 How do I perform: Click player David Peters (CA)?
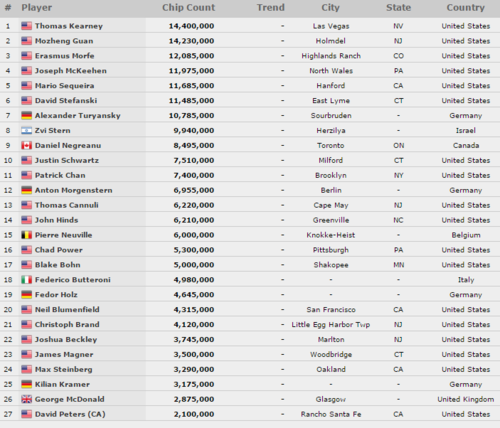coord(70,414)
